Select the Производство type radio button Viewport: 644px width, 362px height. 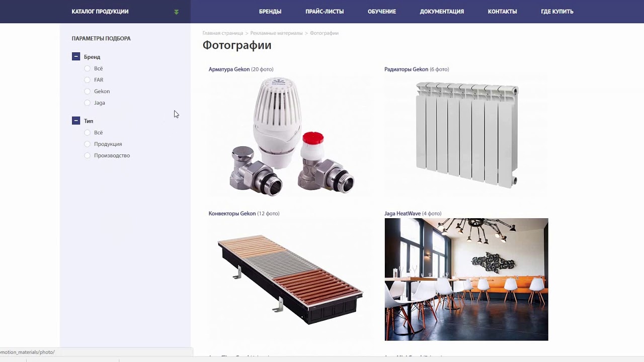click(88, 155)
